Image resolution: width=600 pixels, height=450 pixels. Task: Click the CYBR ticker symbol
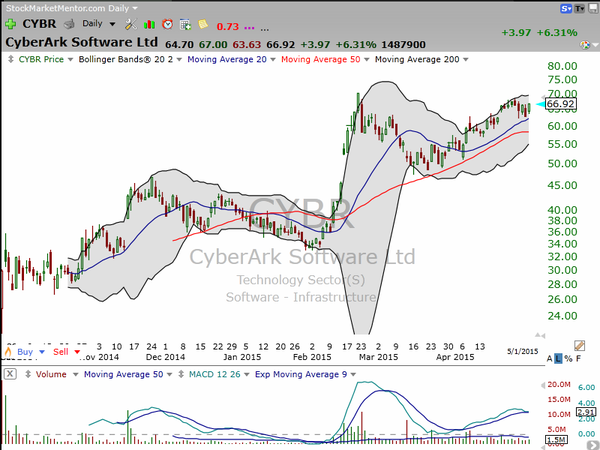(39, 24)
